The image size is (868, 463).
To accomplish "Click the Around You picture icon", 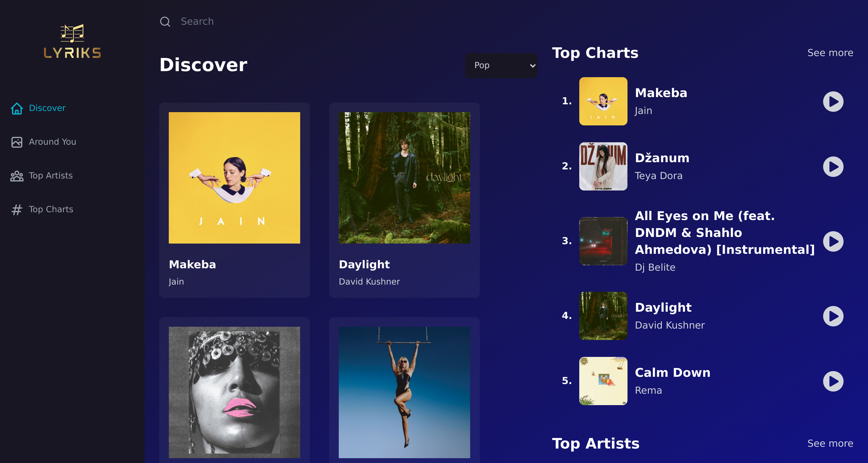I will pyautogui.click(x=17, y=142).
